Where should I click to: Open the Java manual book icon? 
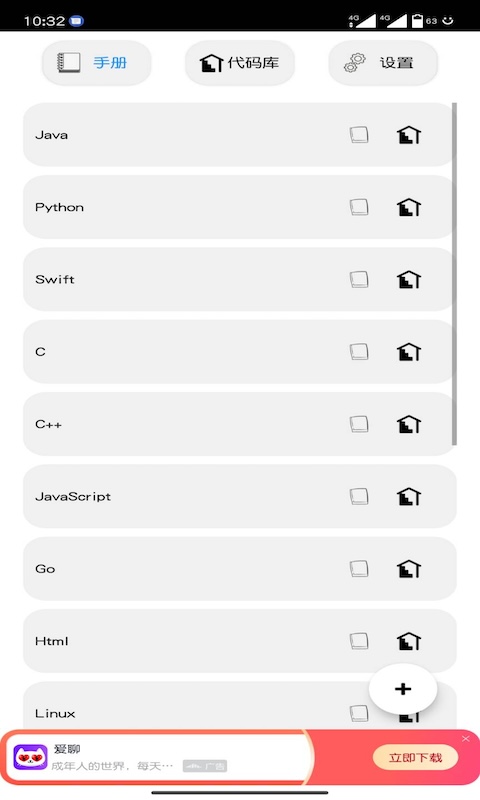click(359, 135)
